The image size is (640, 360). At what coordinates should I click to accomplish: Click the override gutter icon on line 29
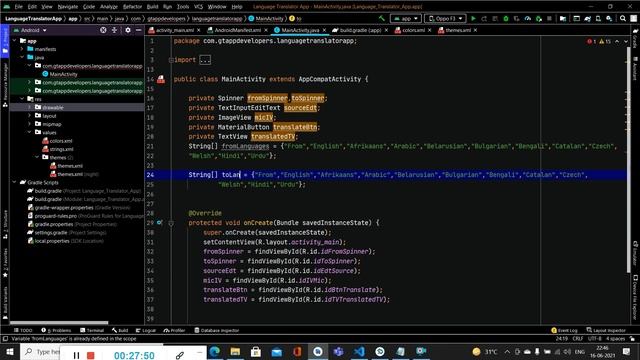pos(160,223)
